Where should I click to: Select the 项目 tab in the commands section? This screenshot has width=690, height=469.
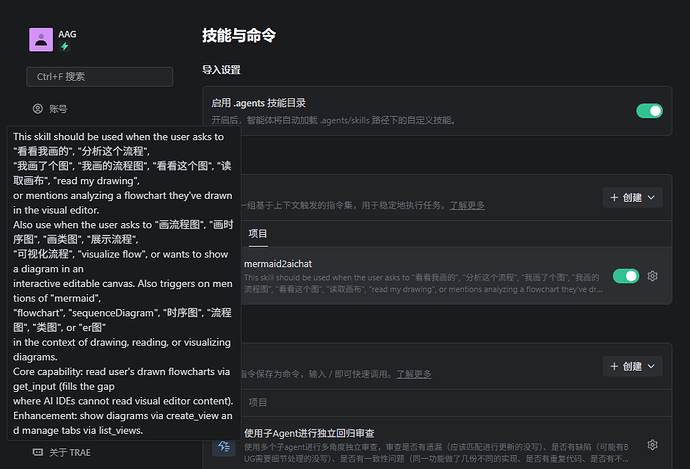(x=258, y=403)
